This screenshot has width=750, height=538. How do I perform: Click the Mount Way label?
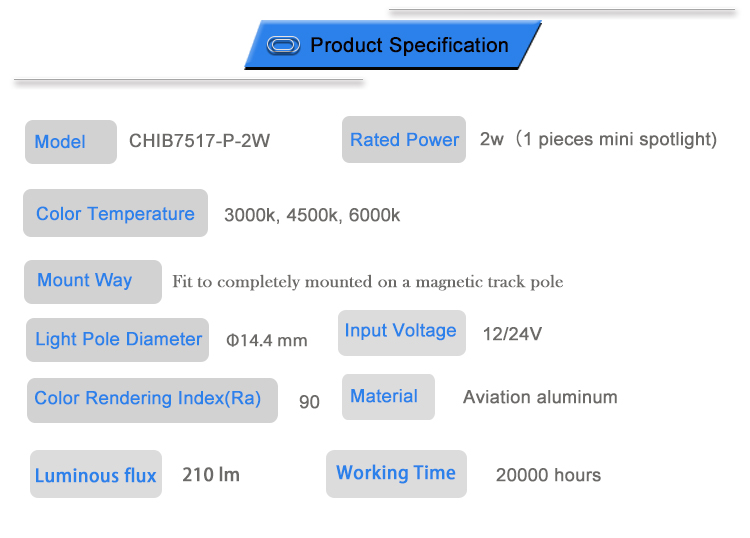click(x=85, y=281)
